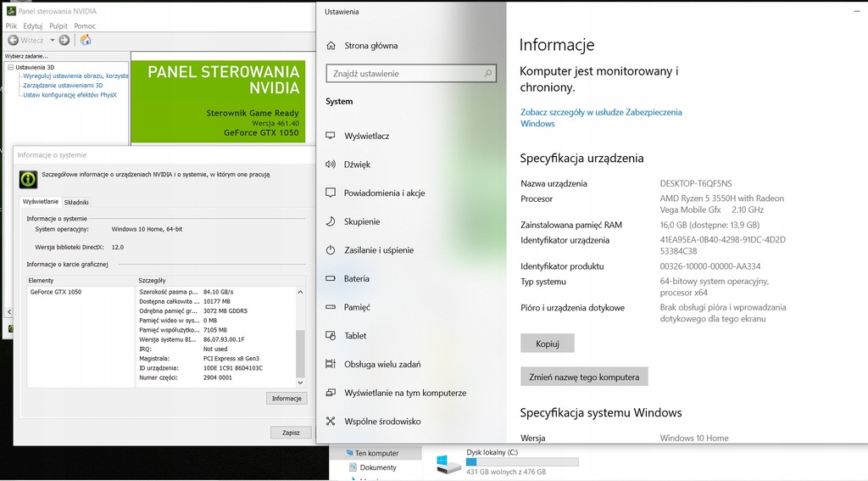Switch to the Wyświetlanie tab

tap(41, 202)
